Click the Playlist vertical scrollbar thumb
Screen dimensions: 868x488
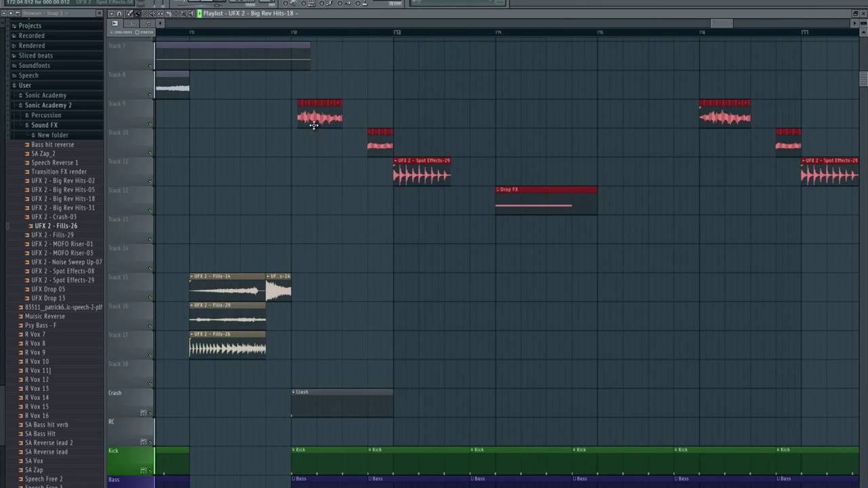[863, 78]
